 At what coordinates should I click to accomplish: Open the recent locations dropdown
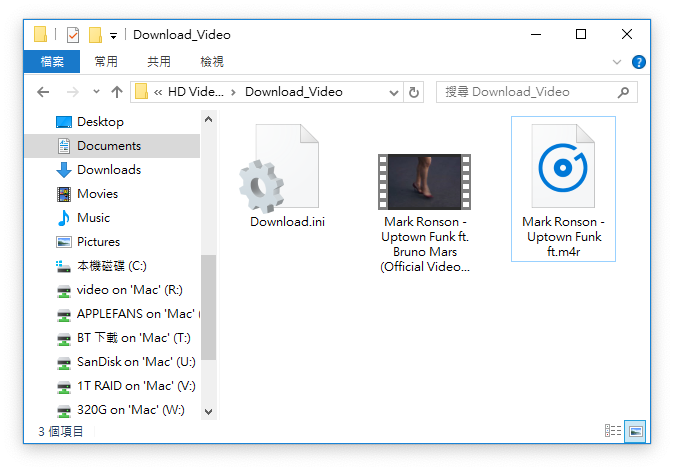point(96,92)
